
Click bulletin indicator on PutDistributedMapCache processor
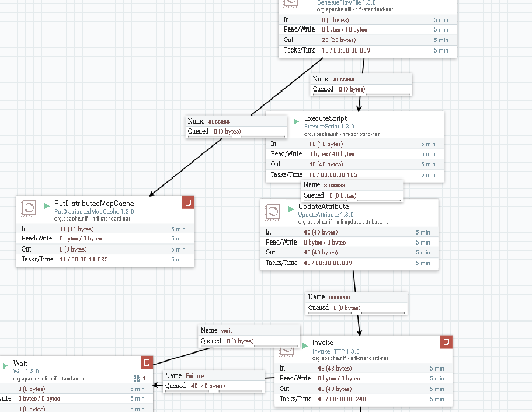tap(187, 202)
